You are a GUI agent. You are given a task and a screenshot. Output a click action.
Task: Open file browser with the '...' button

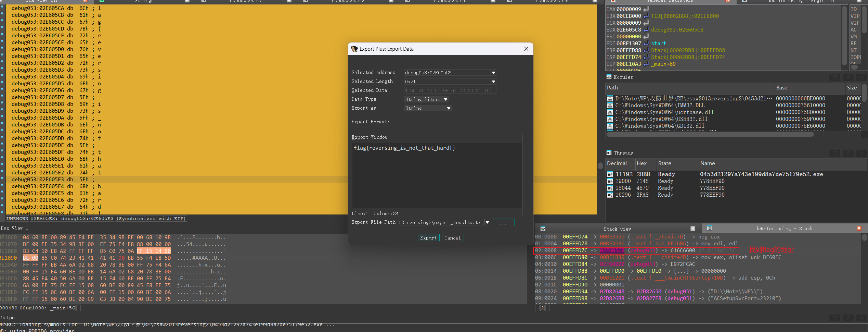[503, 223]
